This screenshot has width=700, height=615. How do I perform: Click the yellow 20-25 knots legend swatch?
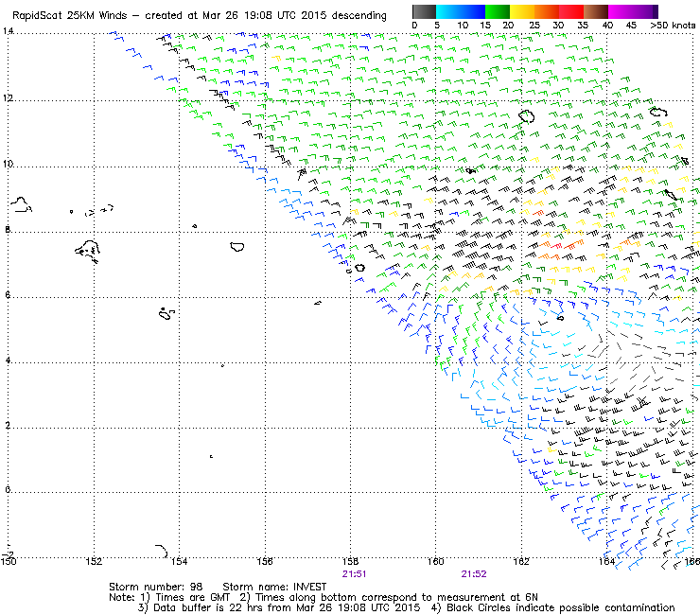pos(522,11)
